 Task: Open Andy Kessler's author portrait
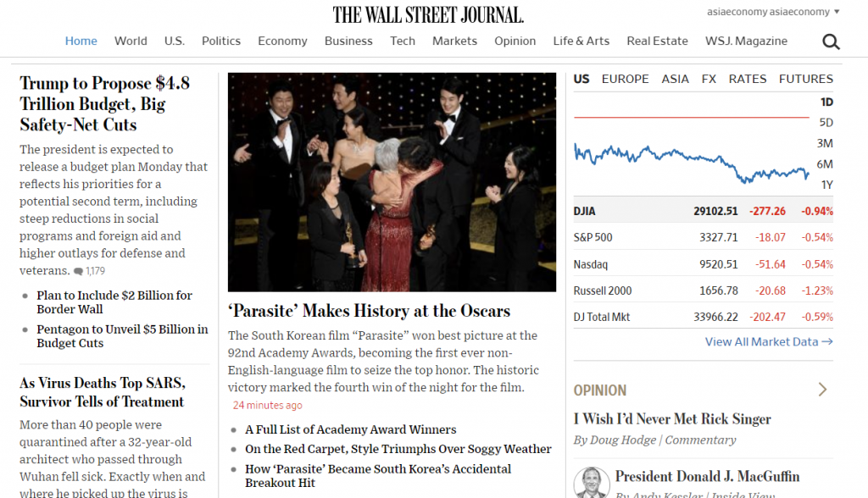point(591,483)
